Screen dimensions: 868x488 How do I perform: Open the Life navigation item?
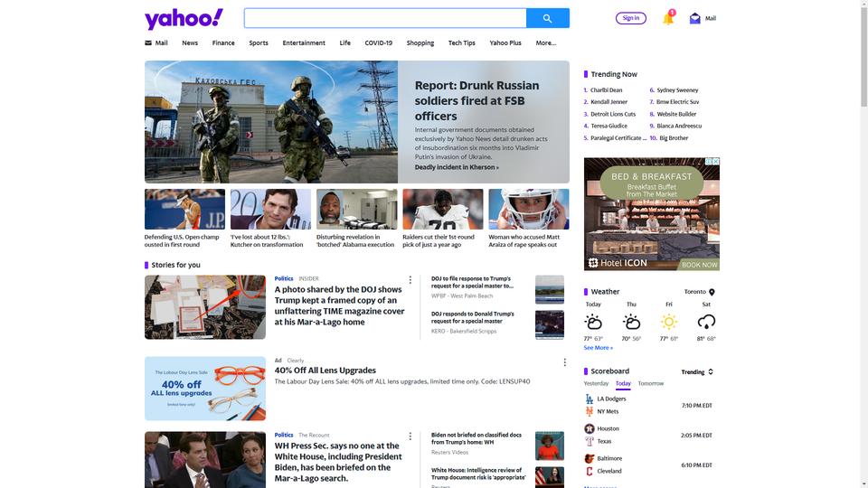(x=344, y=42)
